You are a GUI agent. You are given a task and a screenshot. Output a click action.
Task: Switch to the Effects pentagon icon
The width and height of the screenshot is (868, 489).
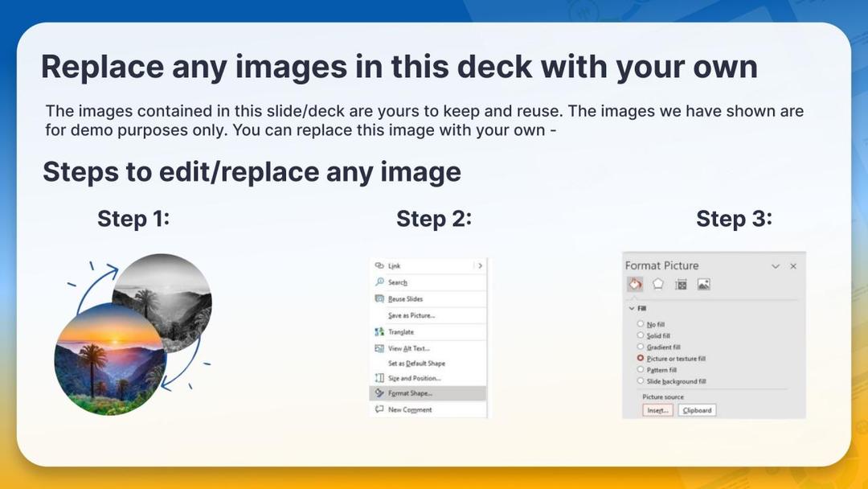click(658, 284)
